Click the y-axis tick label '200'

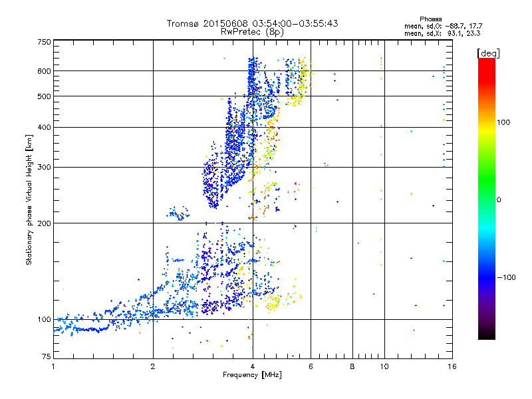click(x=44, y=223)
